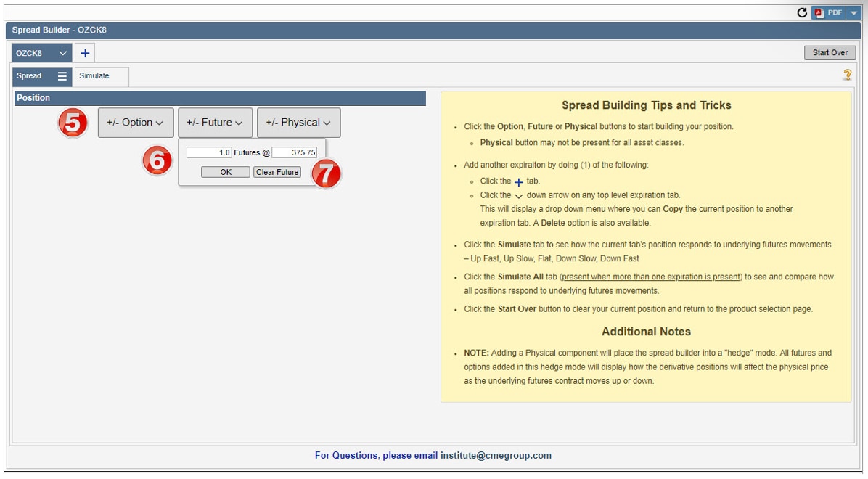Add a new expiration with plus tab
The width and height of the screenshot is (868, 479).
pyautogui.click(x=85, y=53)
